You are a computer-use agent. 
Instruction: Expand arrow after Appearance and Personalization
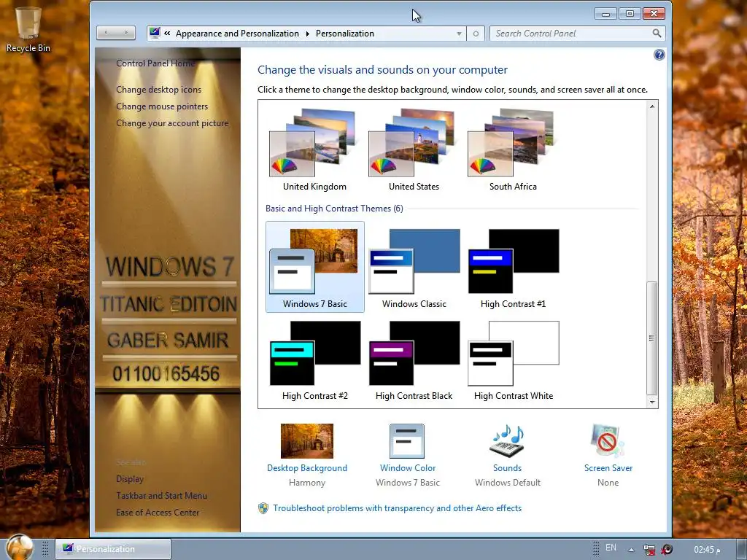pyautogui.click(x=307, y=34)
